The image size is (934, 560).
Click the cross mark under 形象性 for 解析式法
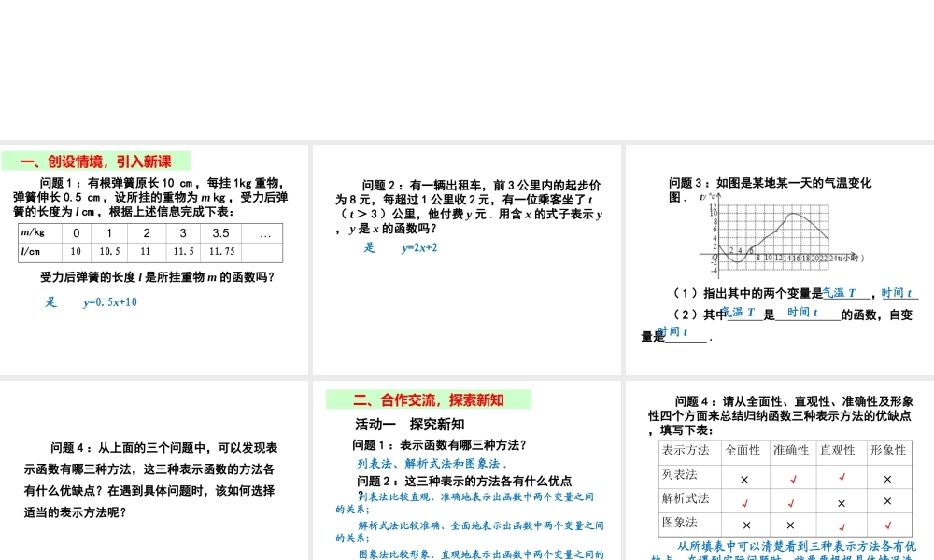(887, 503)
